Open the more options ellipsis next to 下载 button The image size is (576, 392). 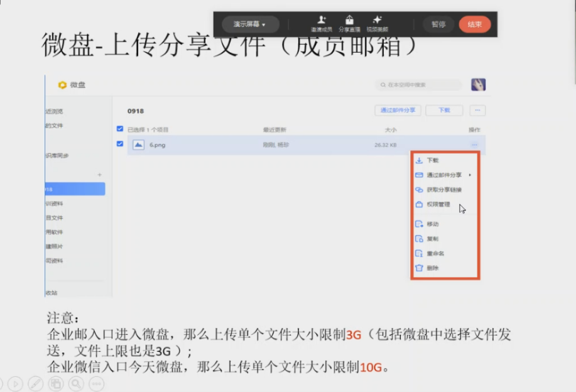point(476,110)
